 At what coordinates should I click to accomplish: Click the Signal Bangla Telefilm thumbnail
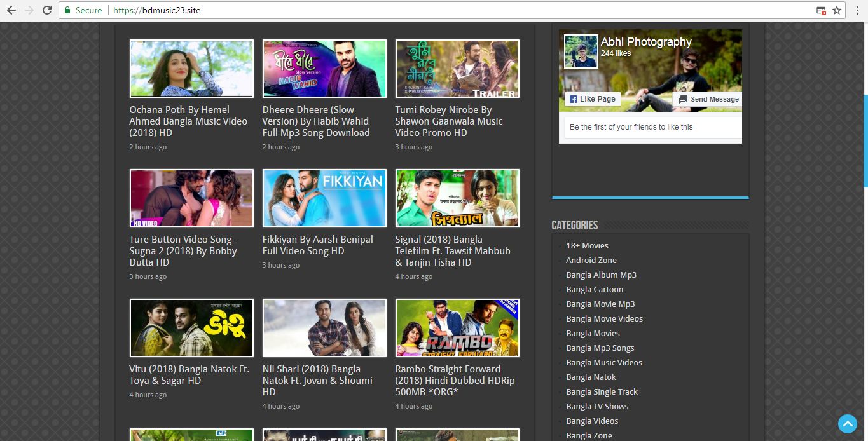coord(457,198)
